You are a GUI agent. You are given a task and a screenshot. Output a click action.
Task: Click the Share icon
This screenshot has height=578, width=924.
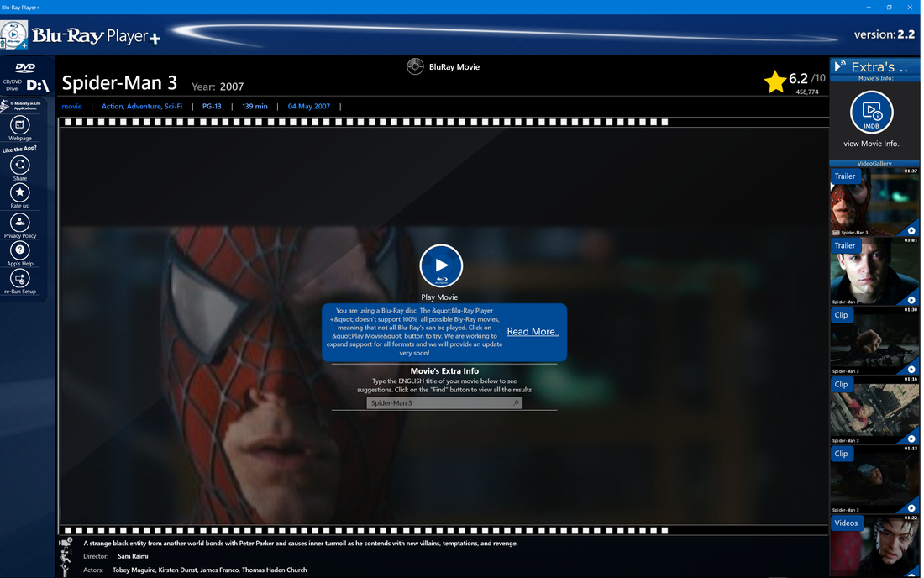(19, 165)
